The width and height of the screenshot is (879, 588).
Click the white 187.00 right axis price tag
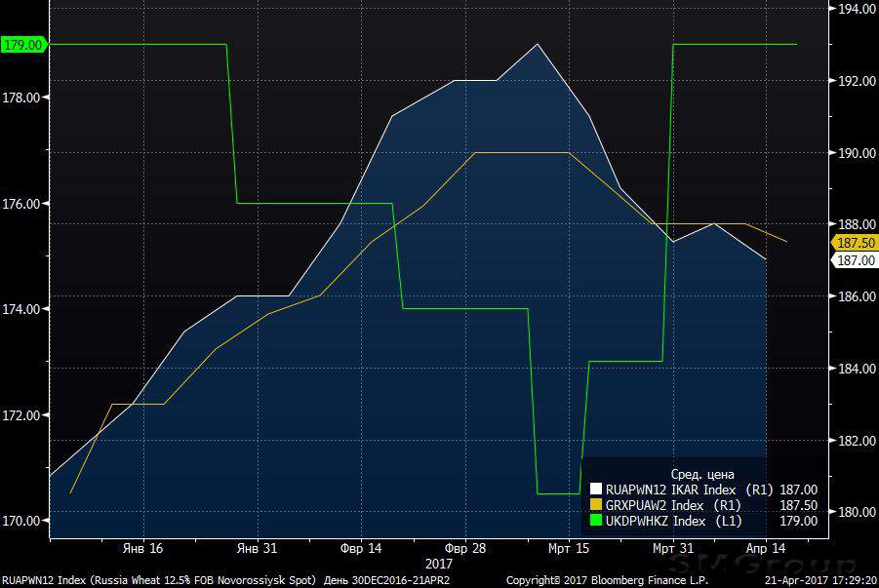(854, 260)
